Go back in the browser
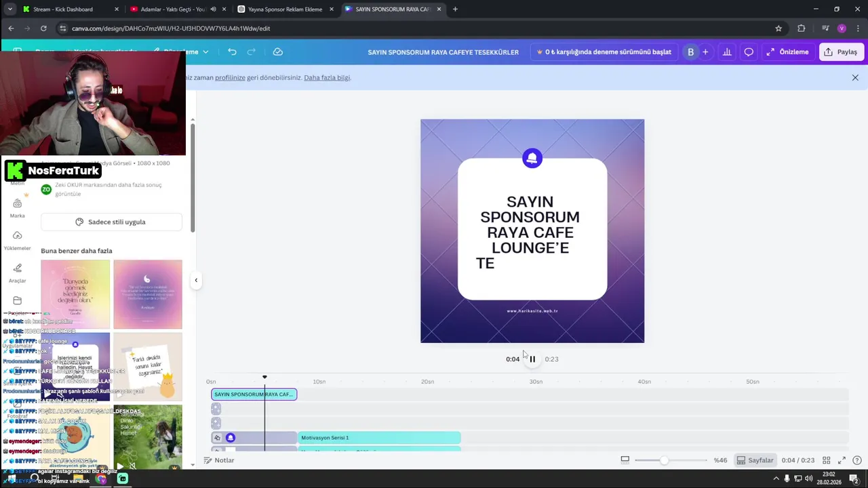Screen dimensions: 868x488 (x=11, y=28)
